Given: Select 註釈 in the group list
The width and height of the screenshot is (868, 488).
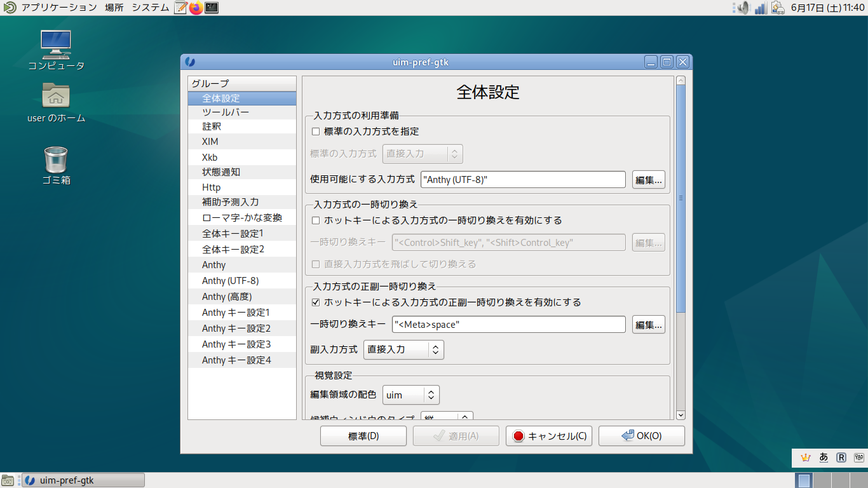Looking at the screenshot, I should point(242,126).
